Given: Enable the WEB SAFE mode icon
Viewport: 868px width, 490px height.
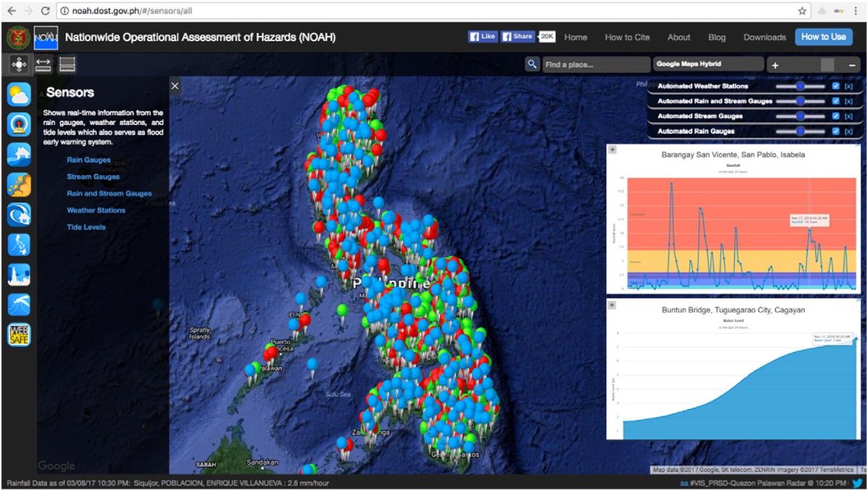Looking at the screenshot, I should coord(18,335).
